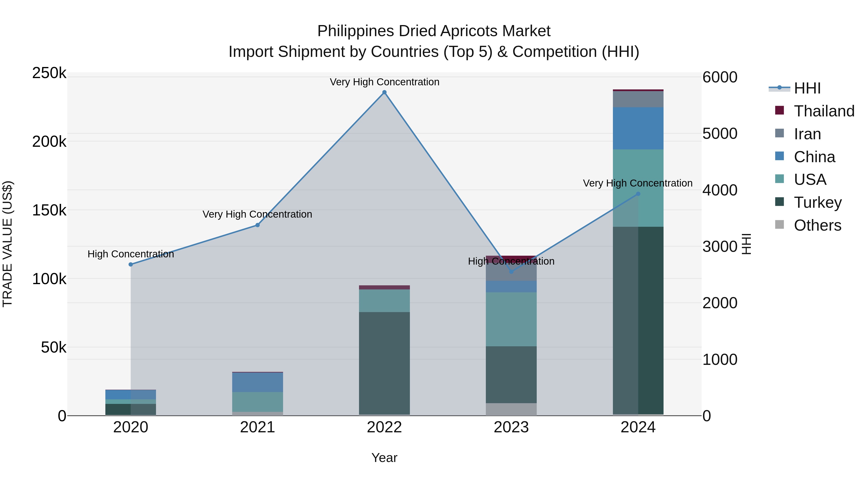Click the 50k left axis tick label
Image resolution: width=868 pixels, height=488 pixels.
point(54,348)
